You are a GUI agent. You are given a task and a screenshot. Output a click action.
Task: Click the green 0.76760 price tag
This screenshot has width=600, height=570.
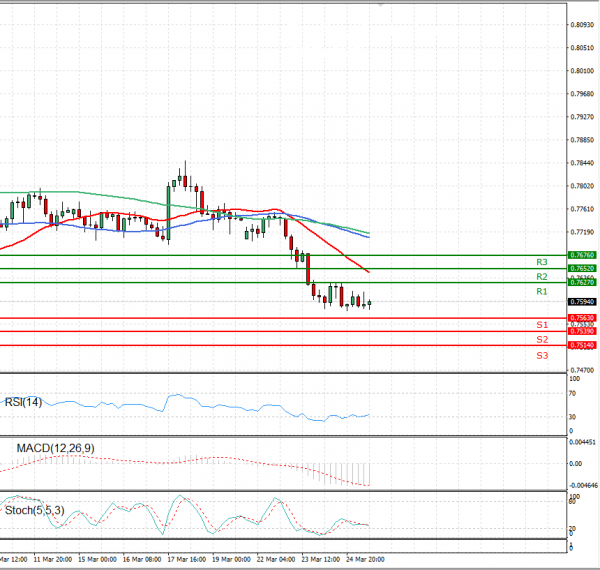coord(582,255)
